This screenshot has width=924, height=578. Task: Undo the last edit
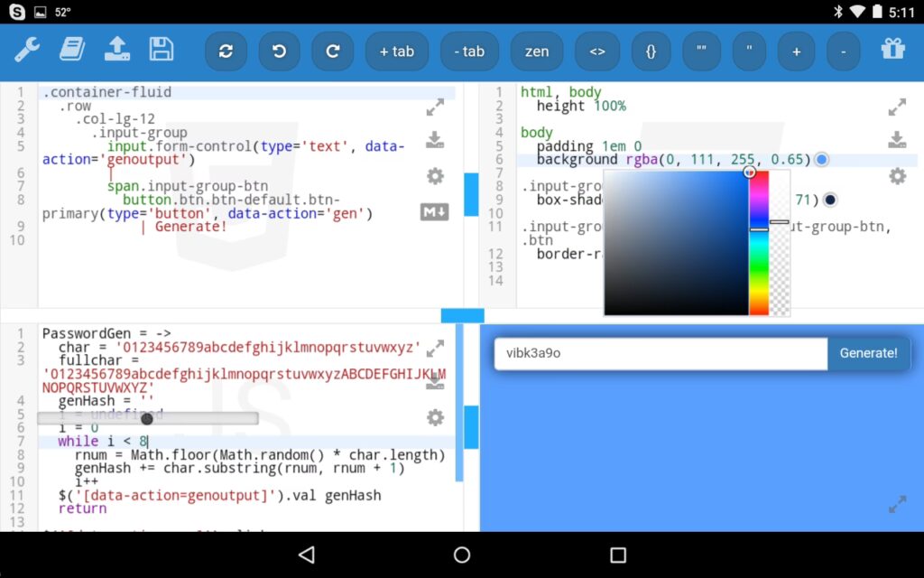pyautogui.click(x=279, y=51)
